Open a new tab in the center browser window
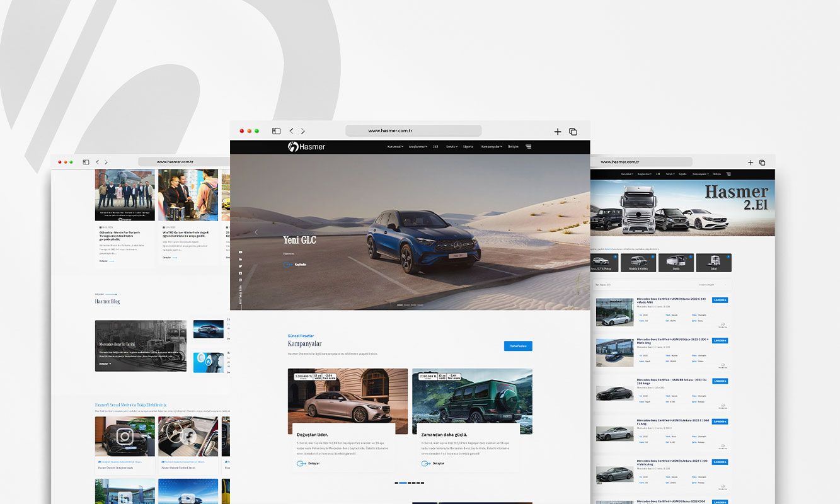The width and height of the screenshot is (840, 504). point(557,132)
